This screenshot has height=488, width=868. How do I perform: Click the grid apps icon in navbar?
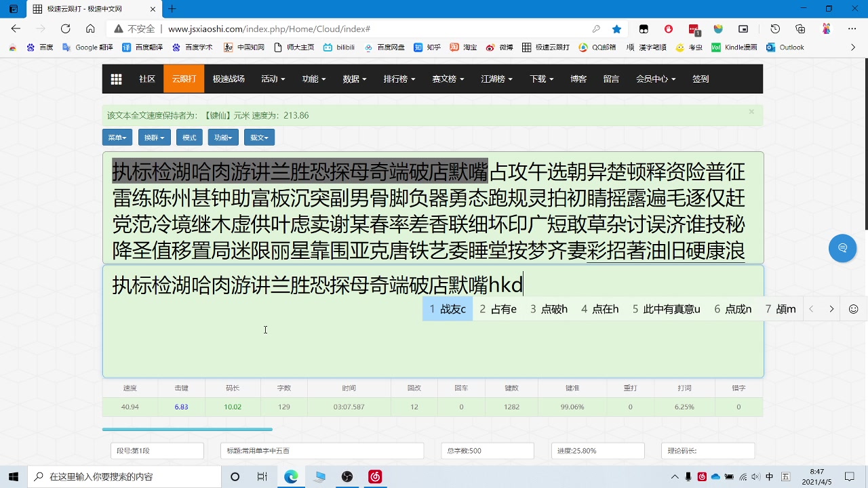[116, 79]
